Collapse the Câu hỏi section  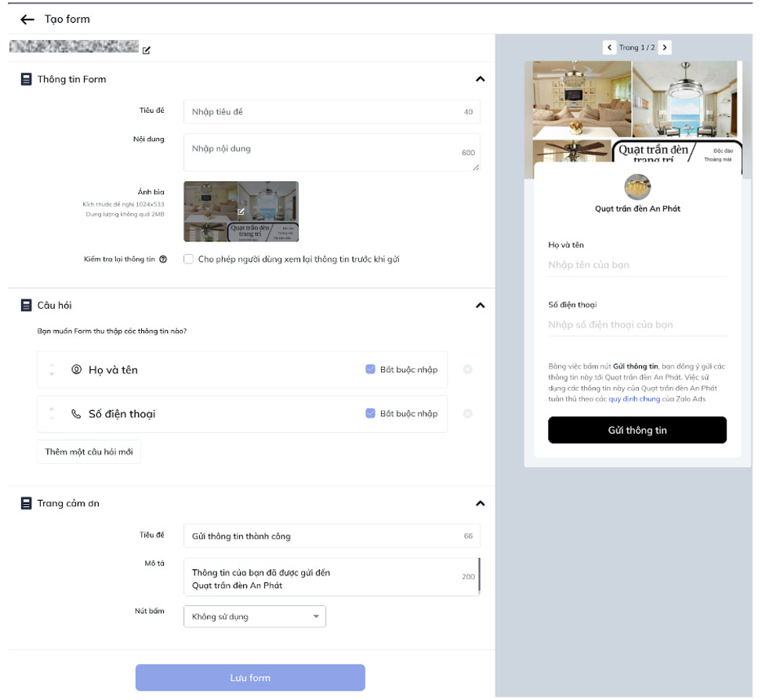coord(481,306)
